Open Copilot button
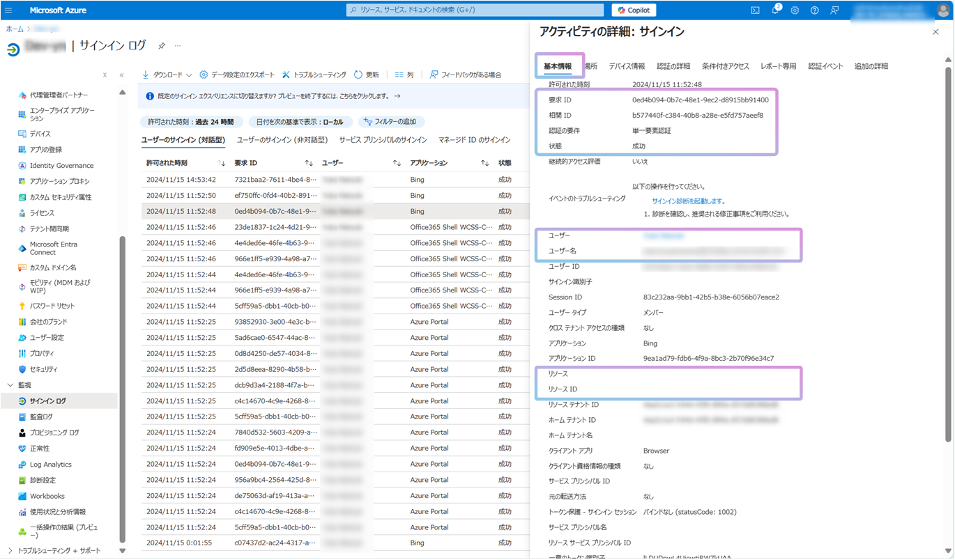This screenshot has width=955, height=560. 634,10
